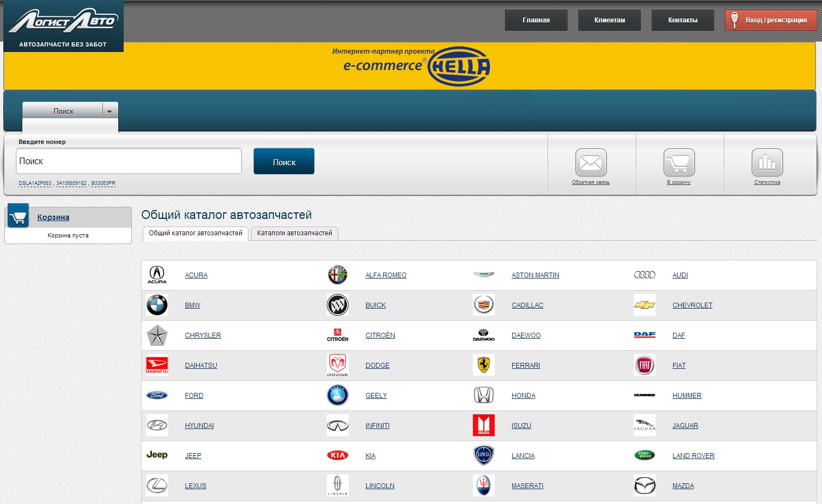Open the Корзина link
Screen dimensions: 822x504
point(53,217)
